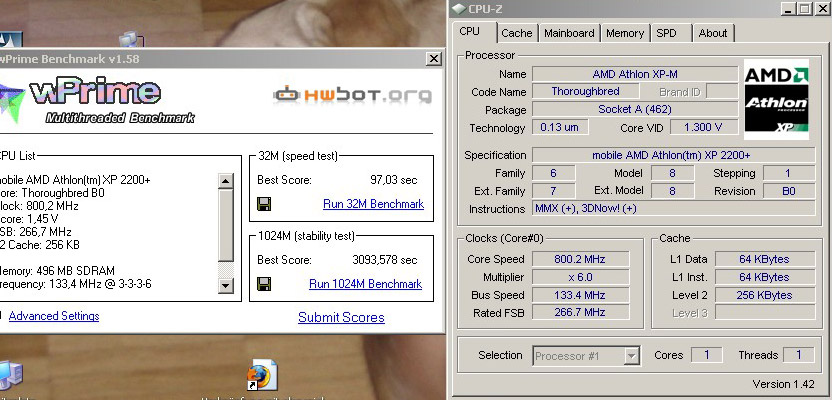The image size is (832, 400).
Task: Click the Code Name value 'Thoroughbred'
Action: click(x=585, y=91)
